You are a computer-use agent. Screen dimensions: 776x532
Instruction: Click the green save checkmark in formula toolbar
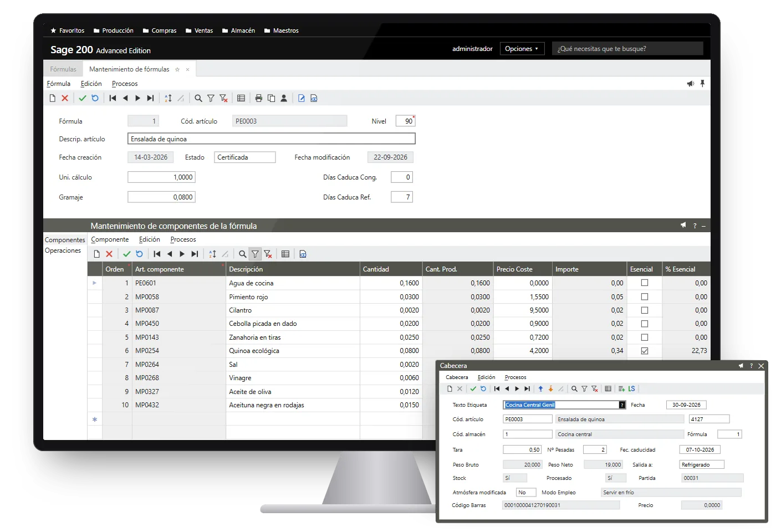click(83, 98)
